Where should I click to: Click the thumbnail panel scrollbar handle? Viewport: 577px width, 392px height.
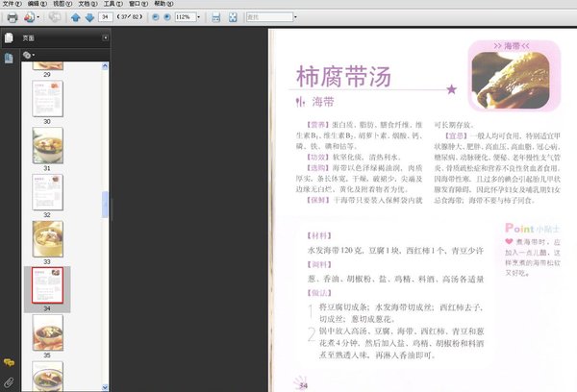pyautogui.click(x=105, y=205)
